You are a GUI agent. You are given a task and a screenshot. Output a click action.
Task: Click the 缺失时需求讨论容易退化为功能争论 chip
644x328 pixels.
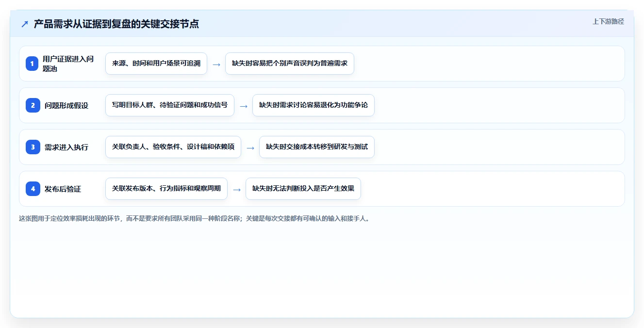pyautogui.click(x=314, y=105)
